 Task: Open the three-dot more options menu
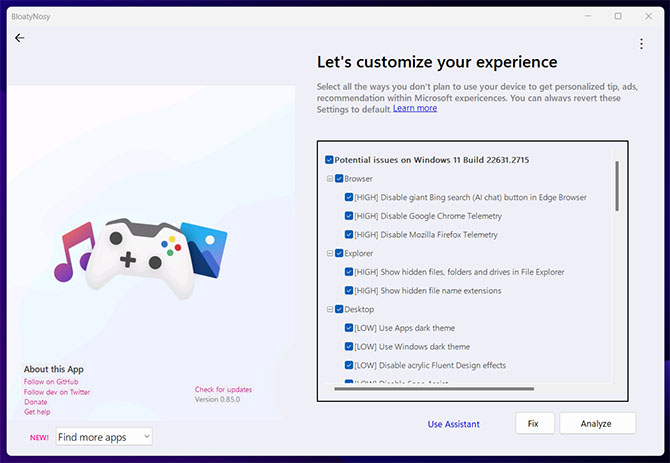point(641,44)
